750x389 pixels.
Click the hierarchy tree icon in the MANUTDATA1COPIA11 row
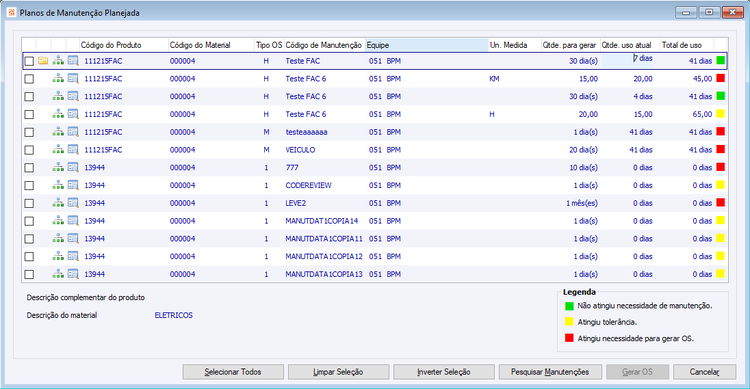point(58,238)
